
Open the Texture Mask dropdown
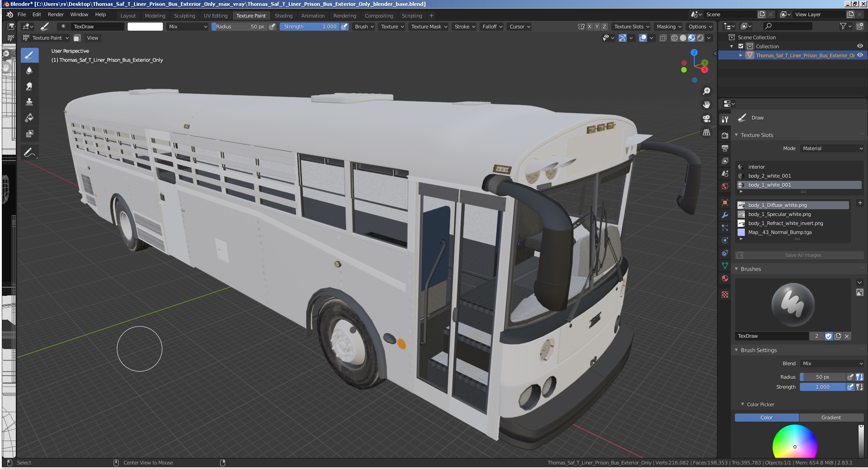coord(429,27)
